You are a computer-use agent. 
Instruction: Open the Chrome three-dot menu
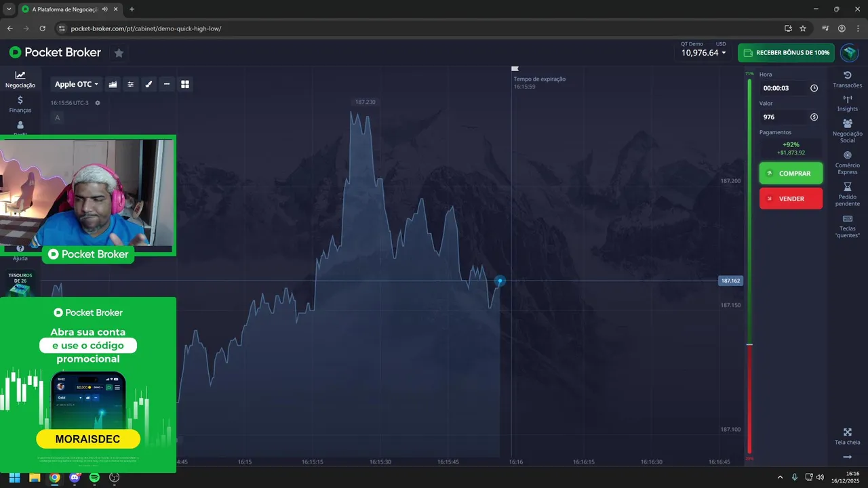point(857,28)
